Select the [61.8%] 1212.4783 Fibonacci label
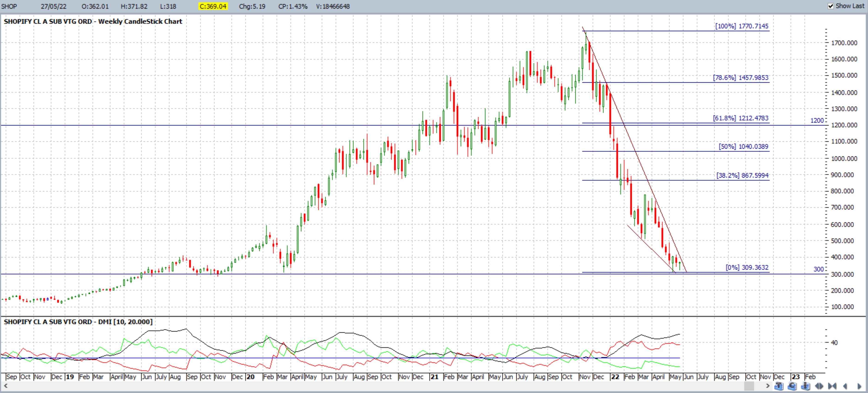 click(x=741, y=118)
